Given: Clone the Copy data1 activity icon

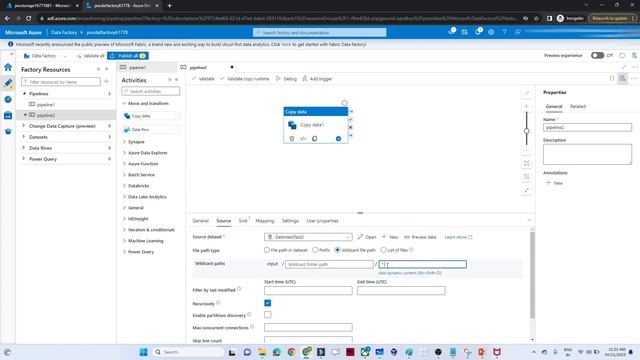Looking at the screenshot, I should point(314,139).
